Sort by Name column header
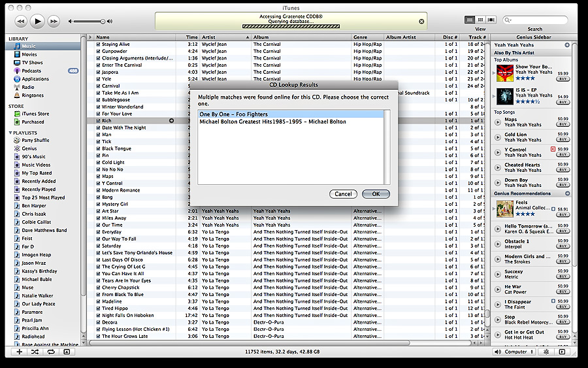Viewport: 588px width, 368px height. [x=135, y=37]
